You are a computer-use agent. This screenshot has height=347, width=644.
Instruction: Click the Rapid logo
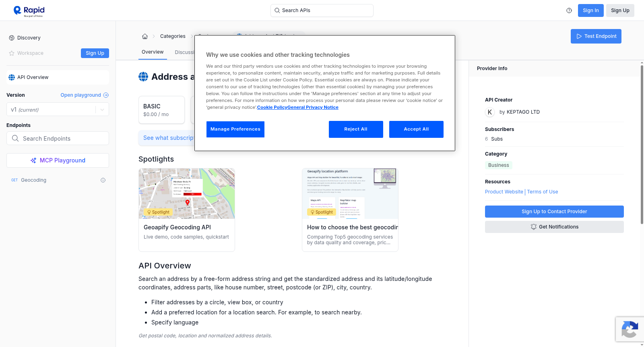tap(29, 11)
